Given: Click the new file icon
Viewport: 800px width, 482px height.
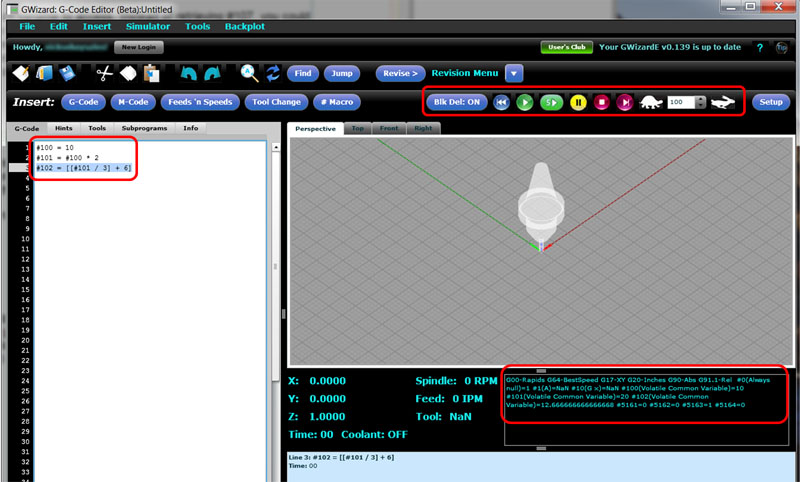Looking at the screenshot, I should pyautogui.click(x=20, y=73).
